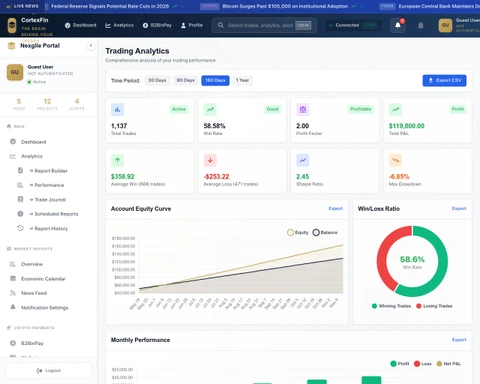The width and height of the screenshot is (480, 384).
Task: Toggle Losing Trades legend item
Action: (434, 306)
